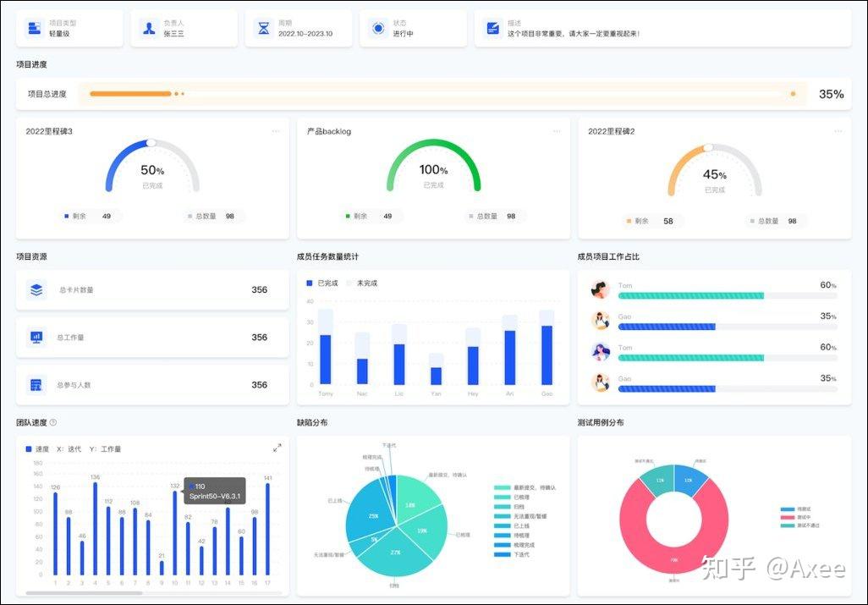Toggle 速度 legend in team velocity chart
The height and width of the screenshot is (605, 868).
(x=37, y=449)
